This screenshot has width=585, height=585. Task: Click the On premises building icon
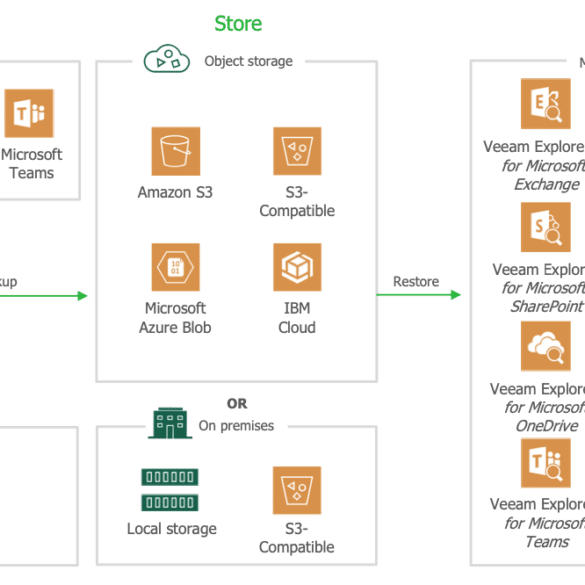(x=170, y=423)
